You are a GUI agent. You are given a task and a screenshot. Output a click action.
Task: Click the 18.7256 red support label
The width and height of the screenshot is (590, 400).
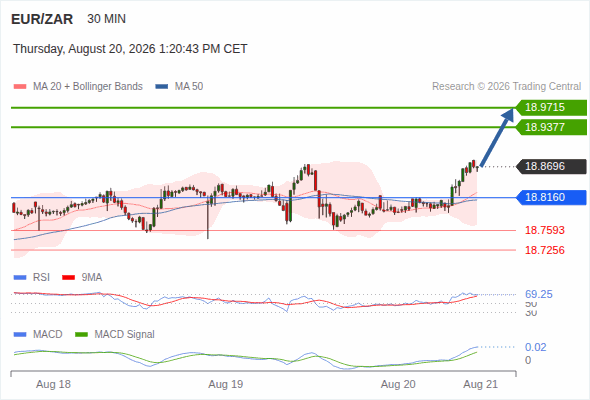544,250
